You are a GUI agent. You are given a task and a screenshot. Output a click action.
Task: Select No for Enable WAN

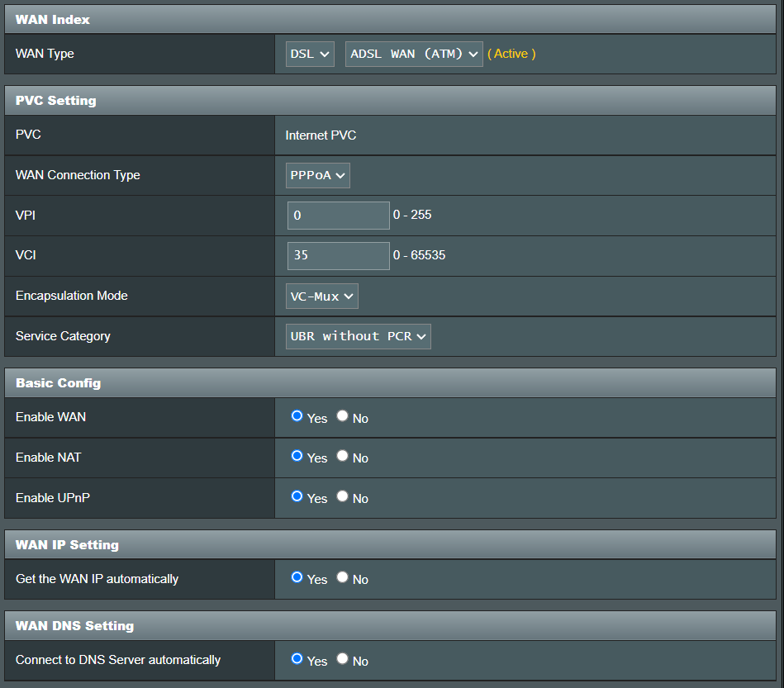click(x=342, y=416)
